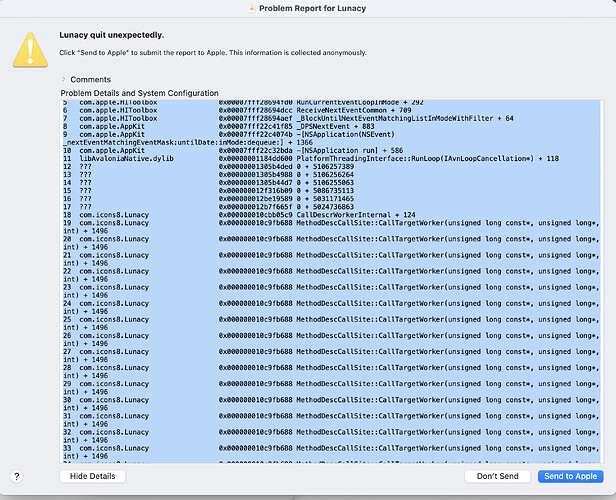Click the _nextEventMatchingEventMask continuation line
Image resolution: width=616 pixels, height=500 pixels.
(188, 143)
